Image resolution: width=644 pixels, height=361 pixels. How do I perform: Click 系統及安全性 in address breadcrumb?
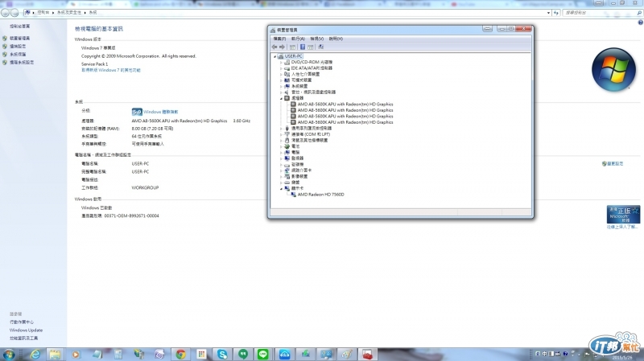[69, 13]
